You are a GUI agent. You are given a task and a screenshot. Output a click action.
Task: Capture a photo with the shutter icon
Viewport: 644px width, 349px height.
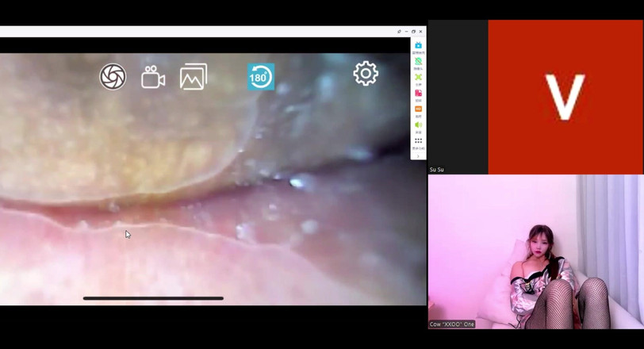tap(113, 77)
